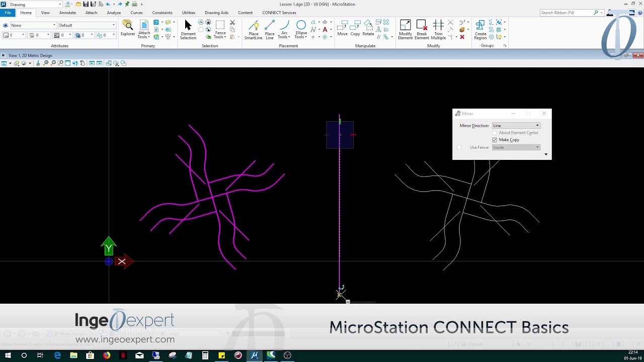
Task: Click the Print icon in quick access bar
Action: tap(134, 4)
